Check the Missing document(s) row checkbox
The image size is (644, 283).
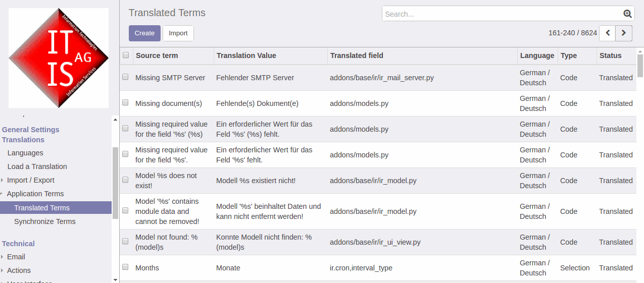125,103
